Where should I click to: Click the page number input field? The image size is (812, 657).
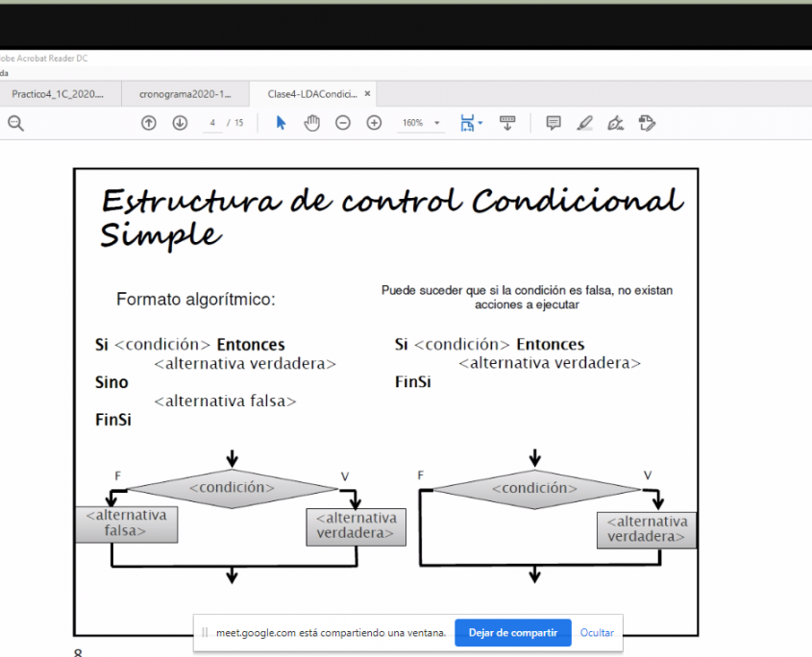(x=211, y=123)
